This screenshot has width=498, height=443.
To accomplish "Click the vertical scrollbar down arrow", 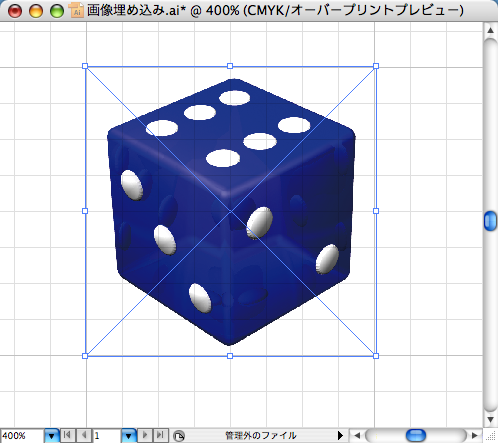I will click(x=490, y=419).
